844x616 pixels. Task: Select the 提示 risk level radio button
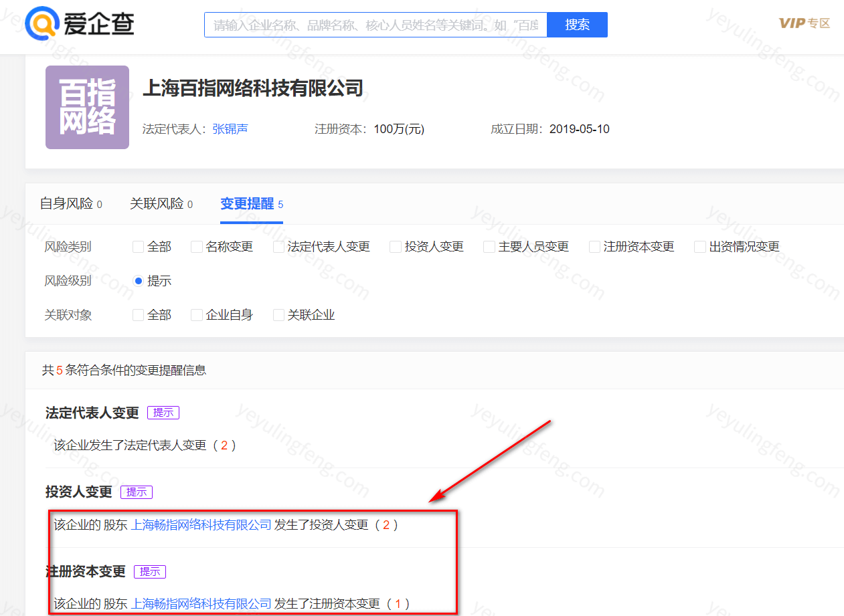(139, 281)
